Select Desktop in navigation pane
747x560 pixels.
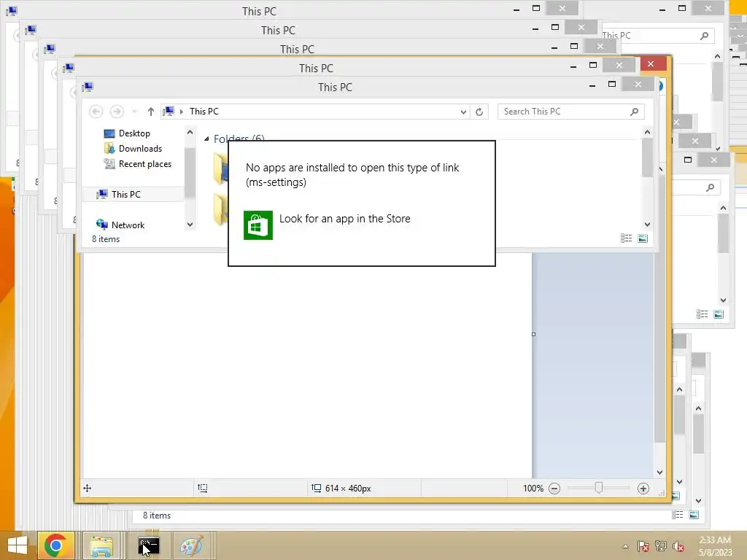(x=134, y=133)
